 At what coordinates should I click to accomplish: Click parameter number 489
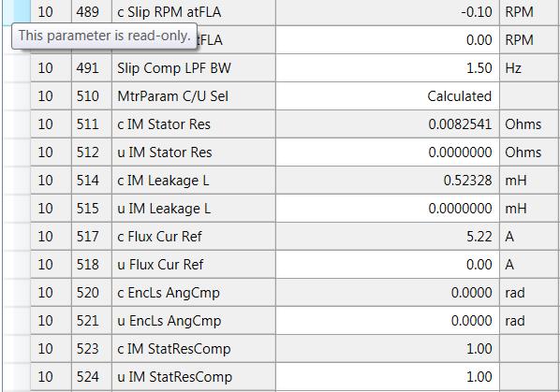click(x=87, y=12)
